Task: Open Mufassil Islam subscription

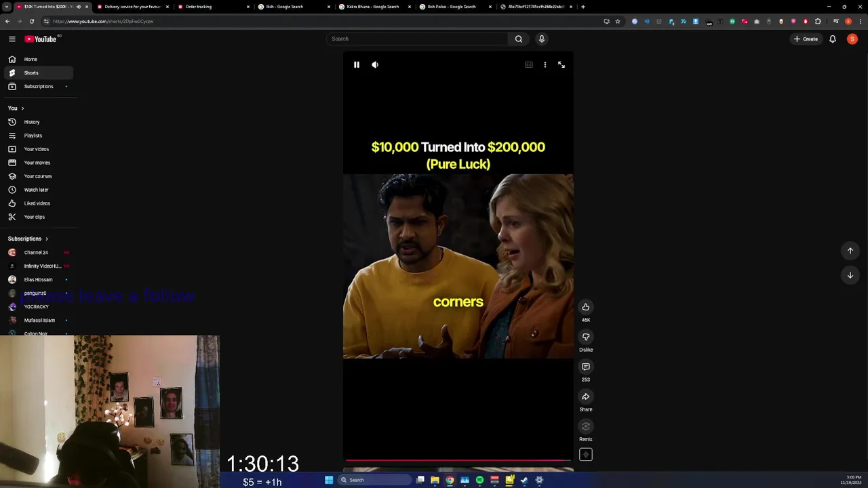Action: pyautogui.click(x=39, y=320)
